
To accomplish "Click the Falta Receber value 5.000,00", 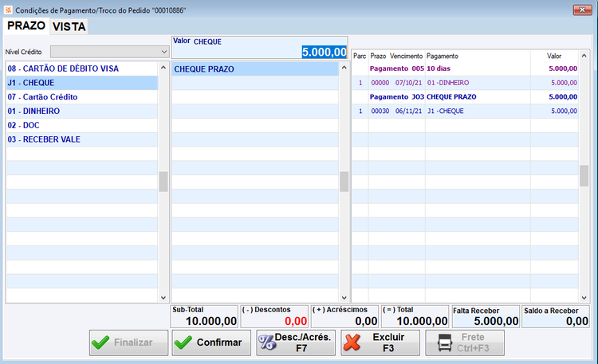I will [496, 321].
